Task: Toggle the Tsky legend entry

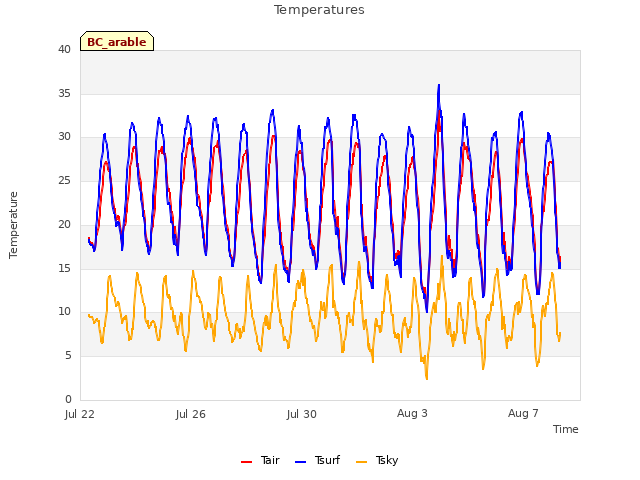Action: click(x=377, y=460)
